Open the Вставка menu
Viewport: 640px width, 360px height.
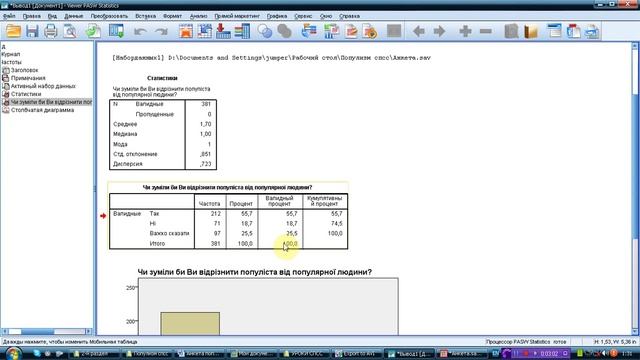pyautogui.click(x=145, y=16)
